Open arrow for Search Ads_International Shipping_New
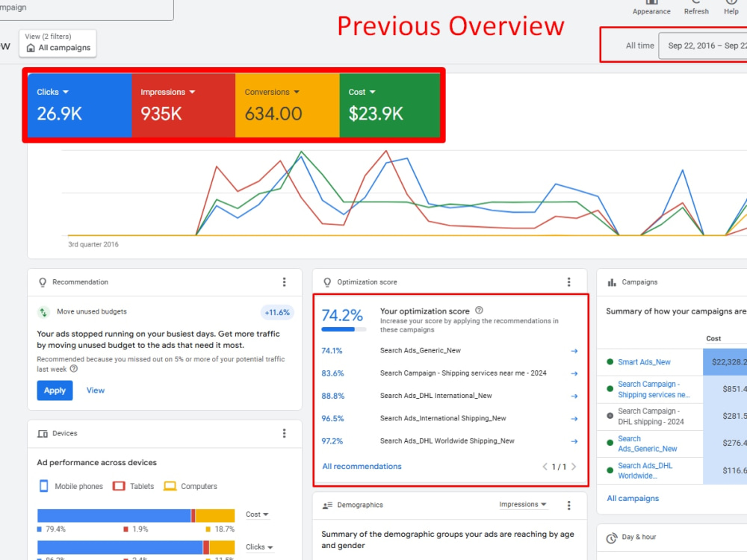The image size is (747, 560). pyautogui.click(x=574, y=419)
